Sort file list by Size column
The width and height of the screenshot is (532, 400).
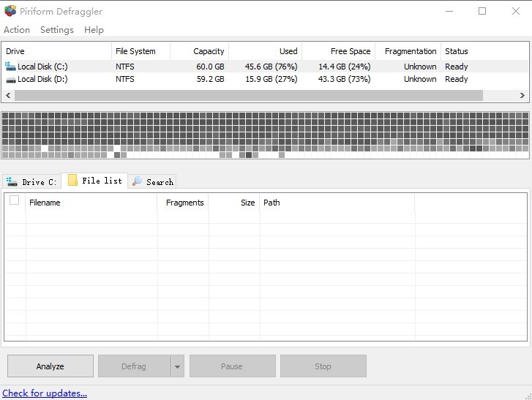click(234, 203)
